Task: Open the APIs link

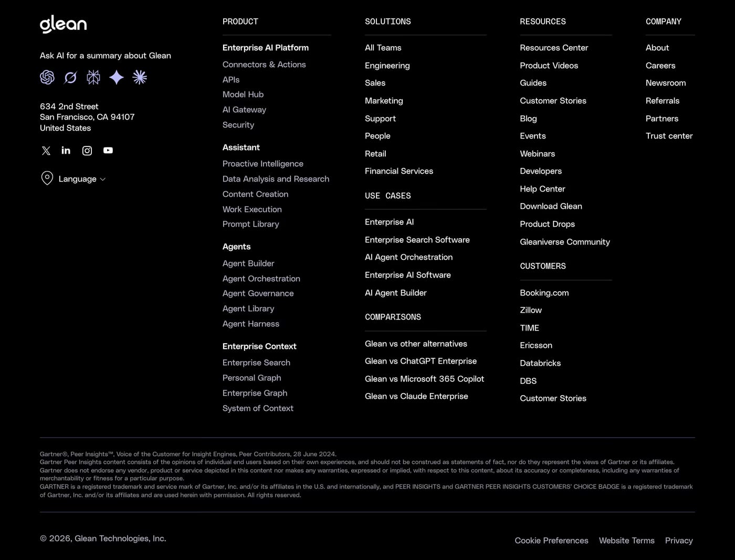Action: [231, 80]
